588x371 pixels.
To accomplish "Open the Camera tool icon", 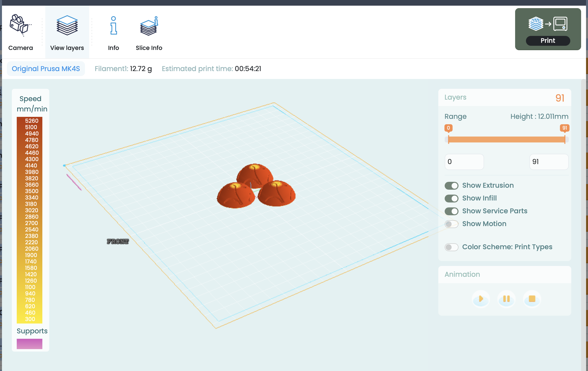I will [x=20, y=25].
